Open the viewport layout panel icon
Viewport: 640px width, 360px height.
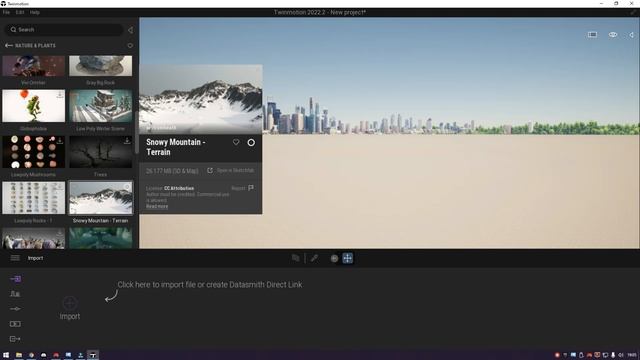(x=592, y=35)
